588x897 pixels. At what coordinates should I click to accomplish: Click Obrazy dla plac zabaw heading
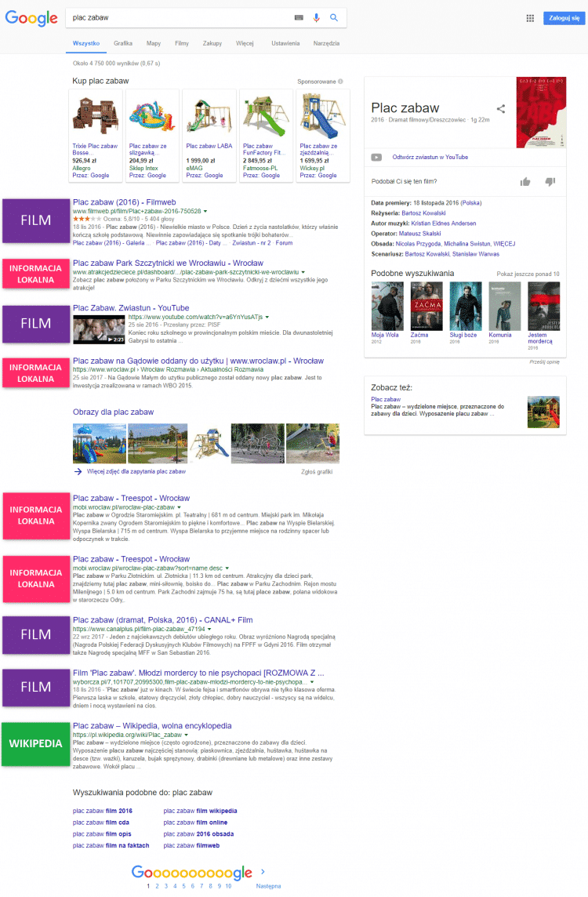tap(113, 412)
